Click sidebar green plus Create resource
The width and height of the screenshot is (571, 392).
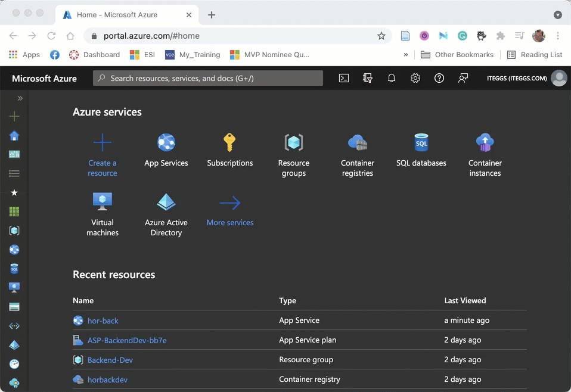click(14, 117)
